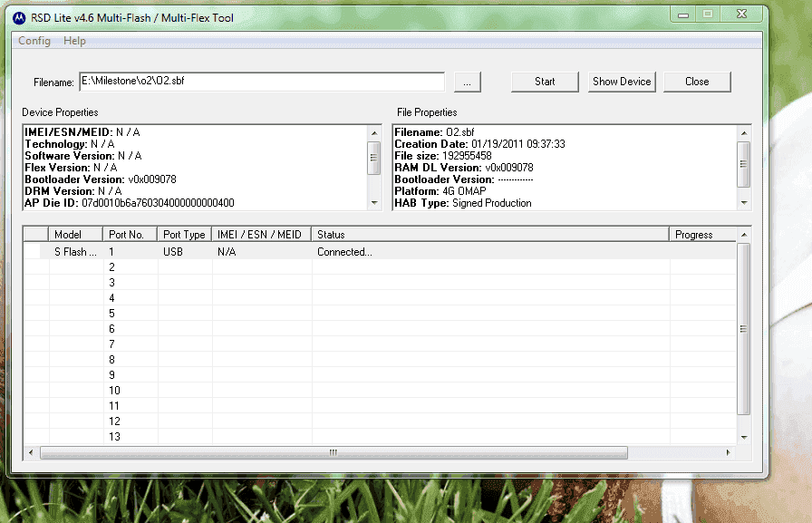
Task: Click the Filename input field
Action: click(x=262, y=82)
